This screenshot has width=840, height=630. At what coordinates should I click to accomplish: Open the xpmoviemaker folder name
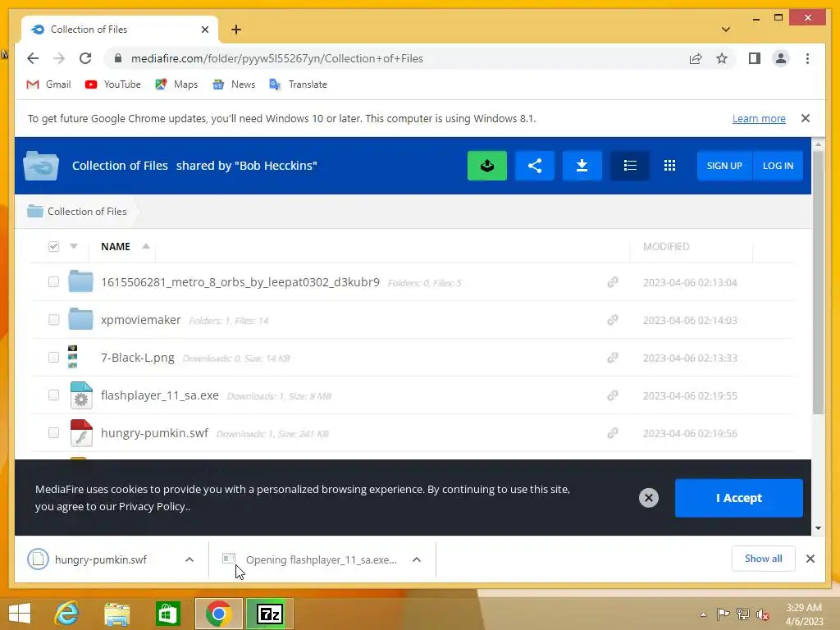point(140,320)
